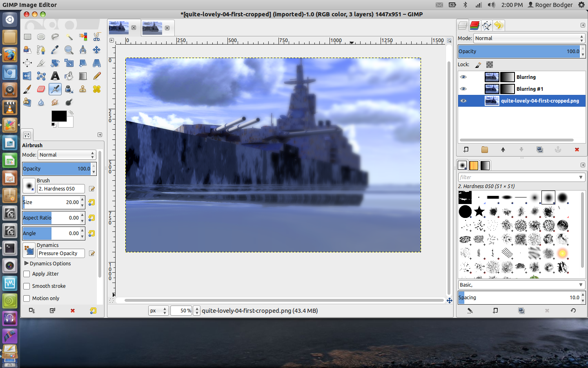Select the Perspective tool

tap(97, 63)
